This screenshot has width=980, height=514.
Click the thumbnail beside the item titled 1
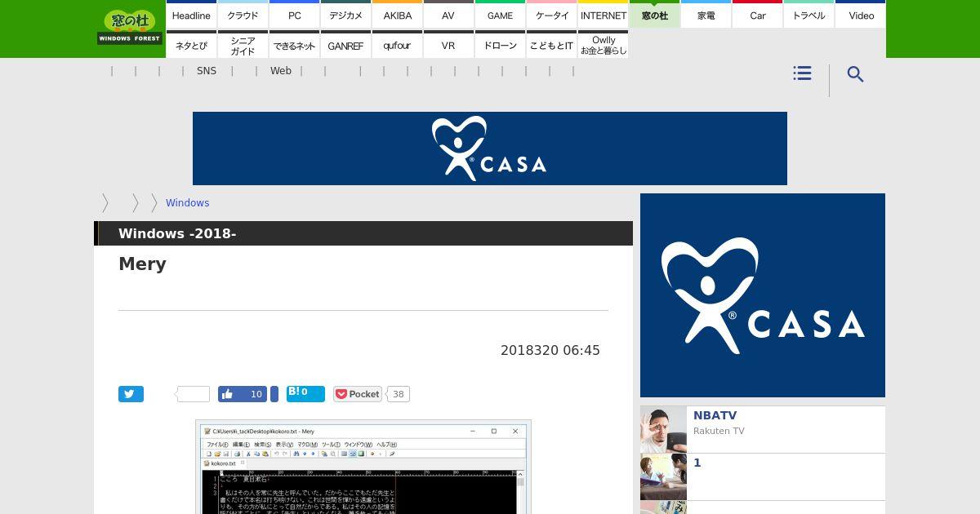[x=663, y=476]
